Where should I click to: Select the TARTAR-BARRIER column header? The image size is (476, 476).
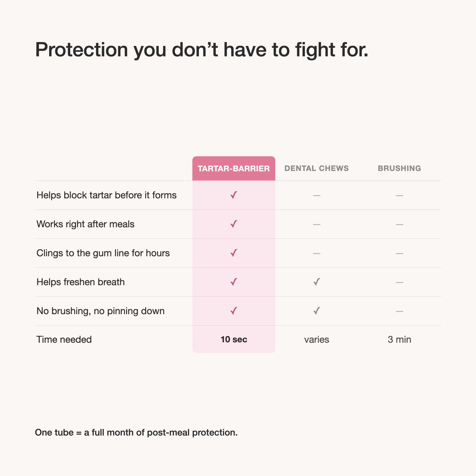pos(234,169)
